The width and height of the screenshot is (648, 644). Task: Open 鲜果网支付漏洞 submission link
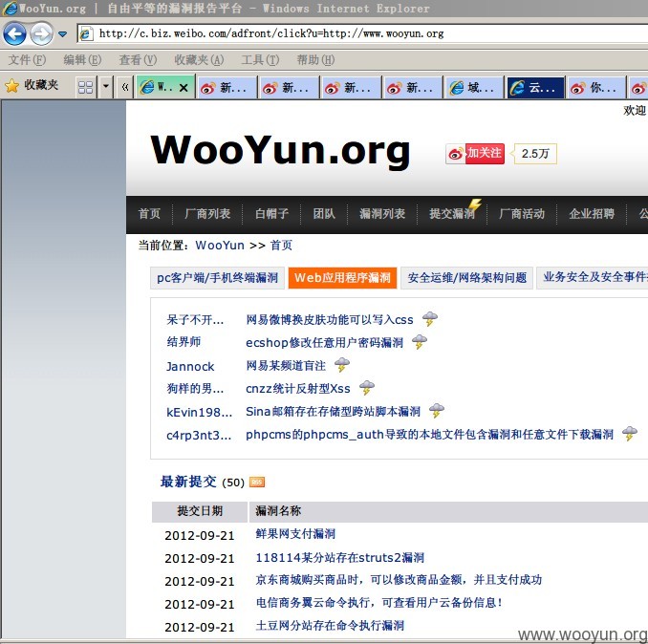point(295,534)
